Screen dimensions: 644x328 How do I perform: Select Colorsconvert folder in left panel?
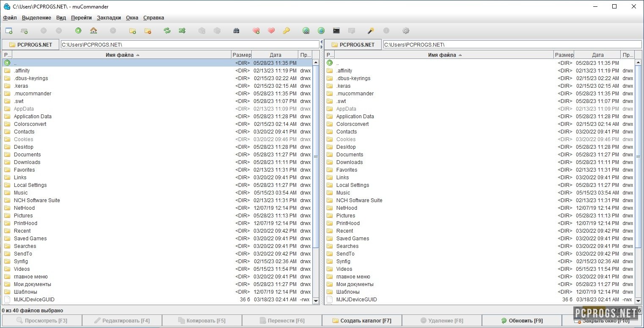[x=157, y=124]
